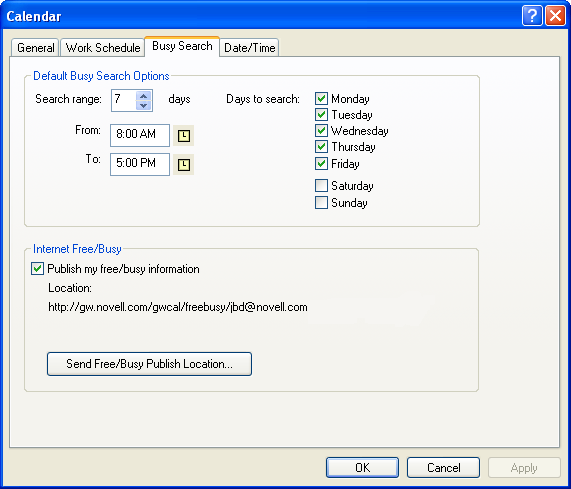Select the Busy Search tab
This screenshot has width=571, height=489.
(x=182, y=46)
